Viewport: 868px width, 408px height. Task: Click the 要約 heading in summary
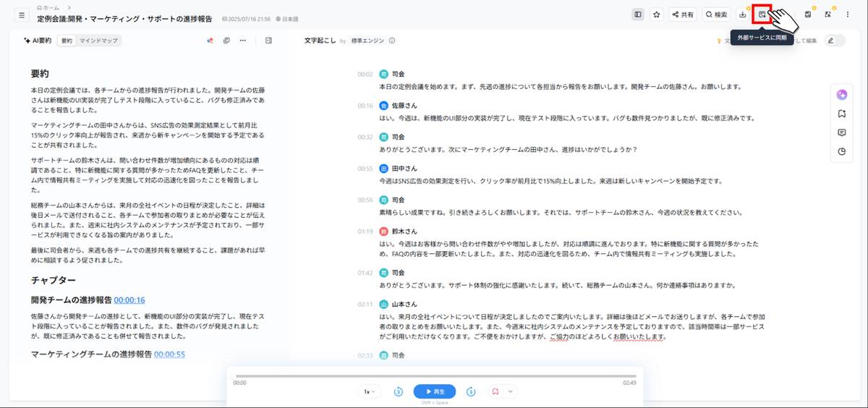coord(40,74)
